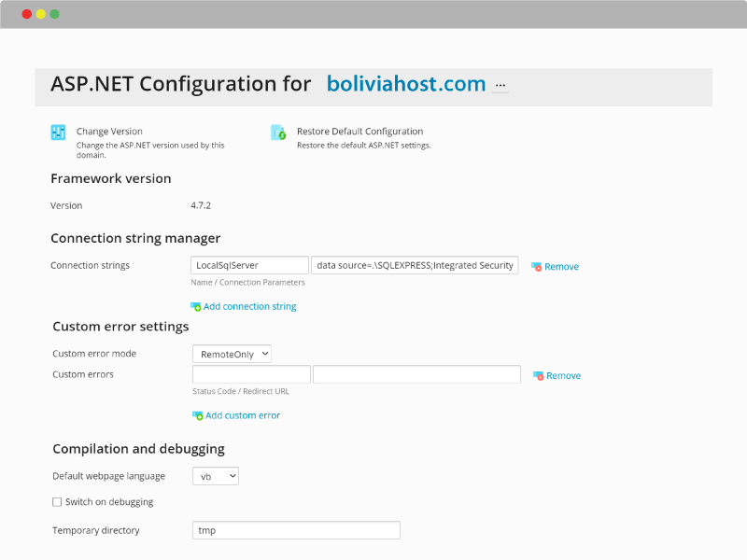This screenshot has width=747, height=560.
Task: Click the Remove icon beside connection string
Action: pos(536,267)
